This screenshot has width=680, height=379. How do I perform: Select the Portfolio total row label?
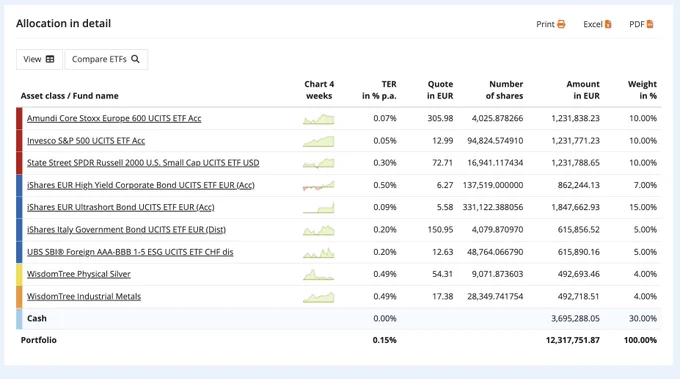point(39,340)
